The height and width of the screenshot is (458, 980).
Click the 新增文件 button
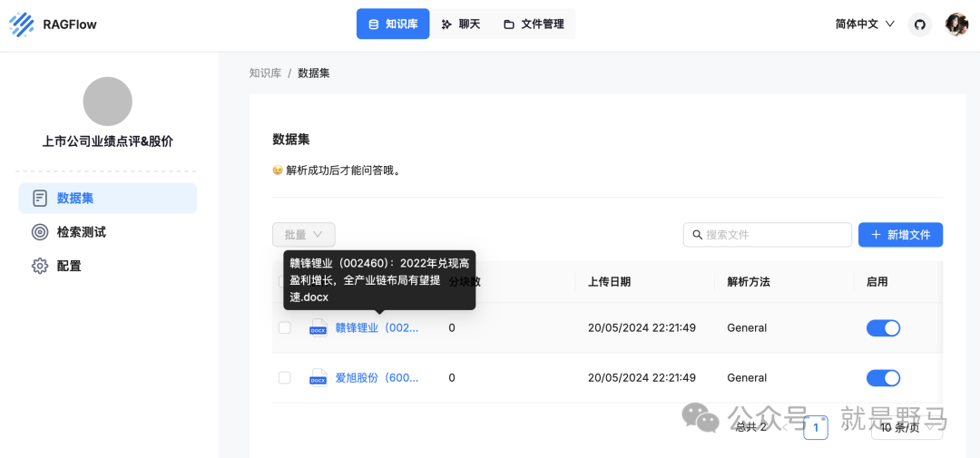[900, 235]
